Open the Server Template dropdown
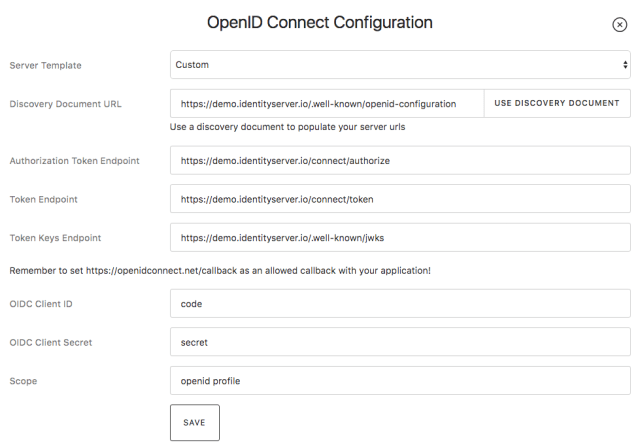This screenshot has width=640, height=447. coord(400,65)
